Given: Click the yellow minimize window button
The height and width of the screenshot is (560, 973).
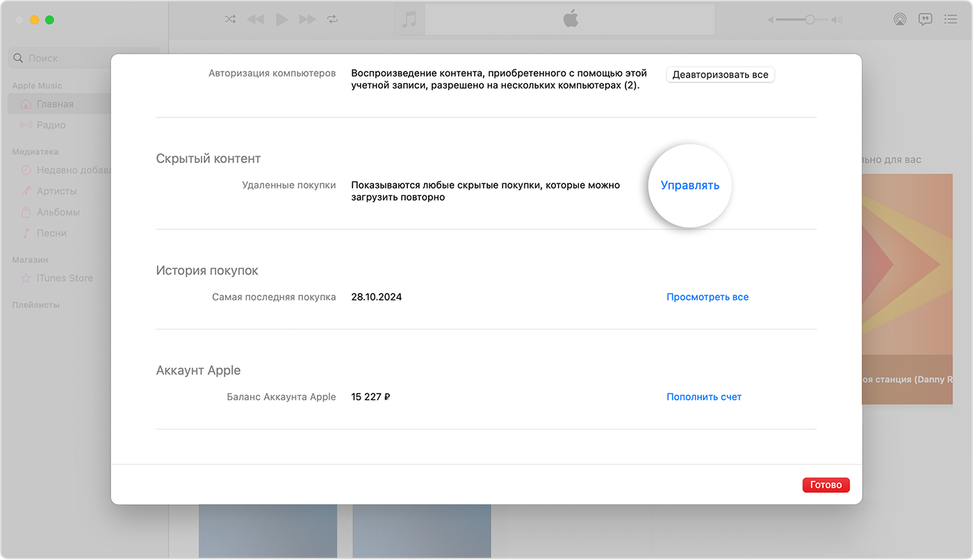Looking at the screenshot, I should coord(34,19).
